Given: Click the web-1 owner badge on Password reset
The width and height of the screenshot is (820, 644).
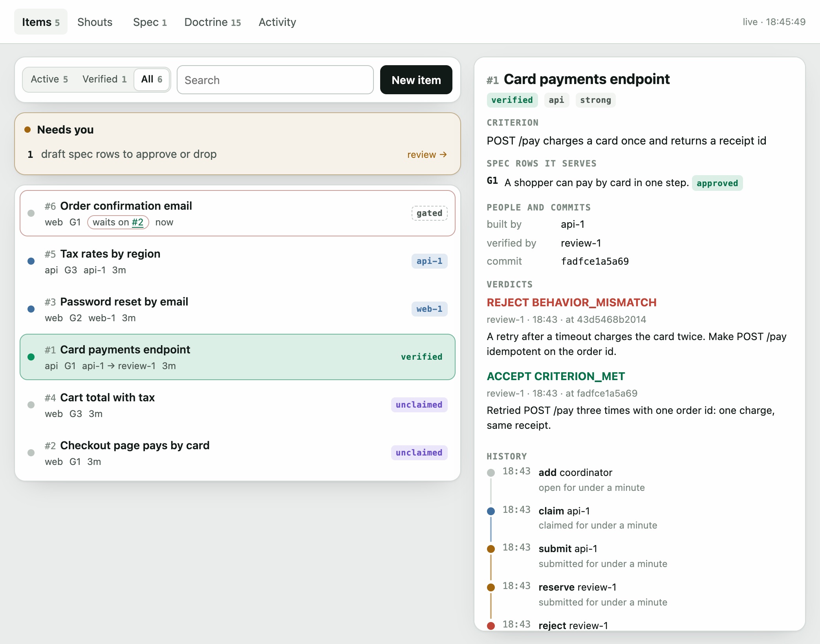Looking at the screenshot, I should tap(429, 309).
